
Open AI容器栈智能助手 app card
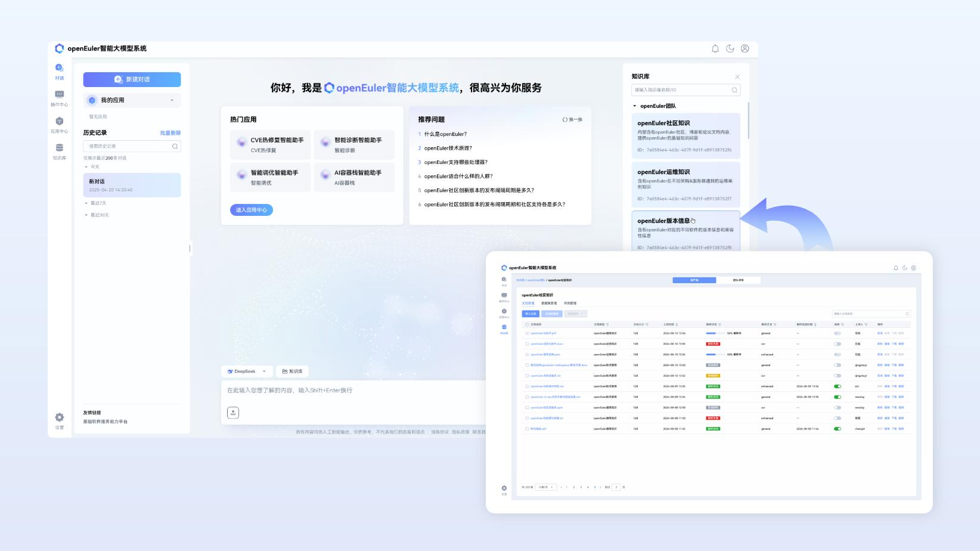(354, 178)
